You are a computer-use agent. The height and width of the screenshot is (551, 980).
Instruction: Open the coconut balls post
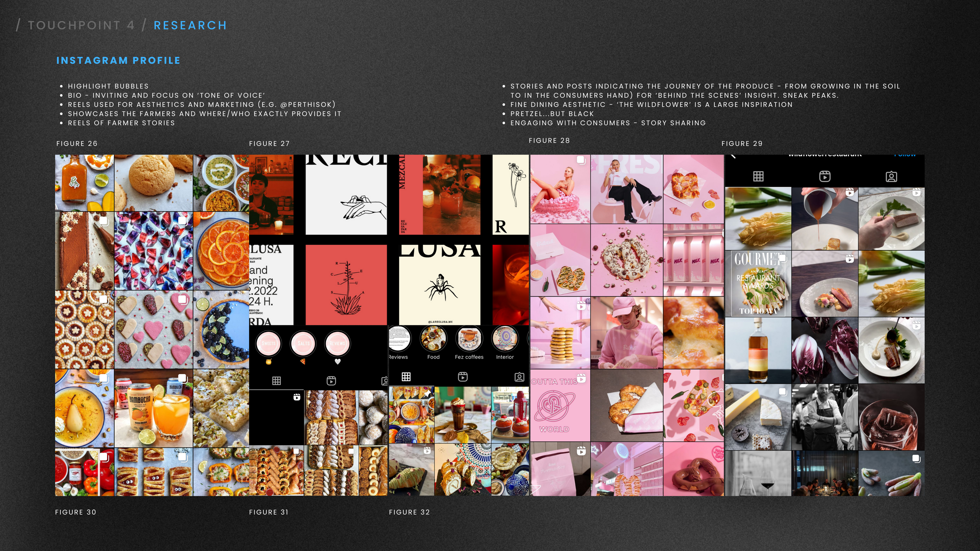[373, 417]
